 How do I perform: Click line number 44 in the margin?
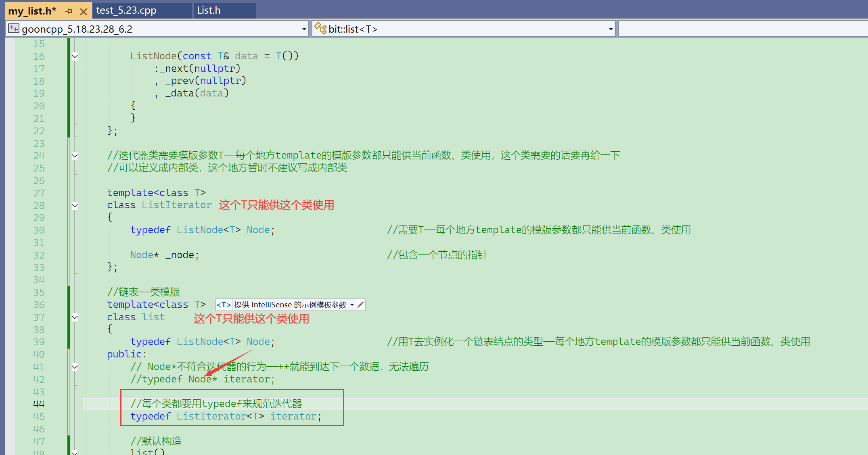[x=39, y=404]
